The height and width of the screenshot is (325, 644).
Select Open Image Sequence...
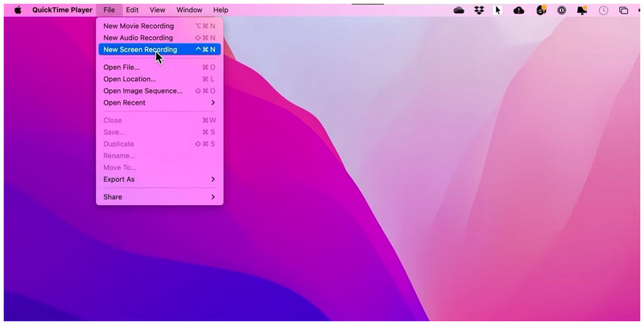[x=159, y=91]
